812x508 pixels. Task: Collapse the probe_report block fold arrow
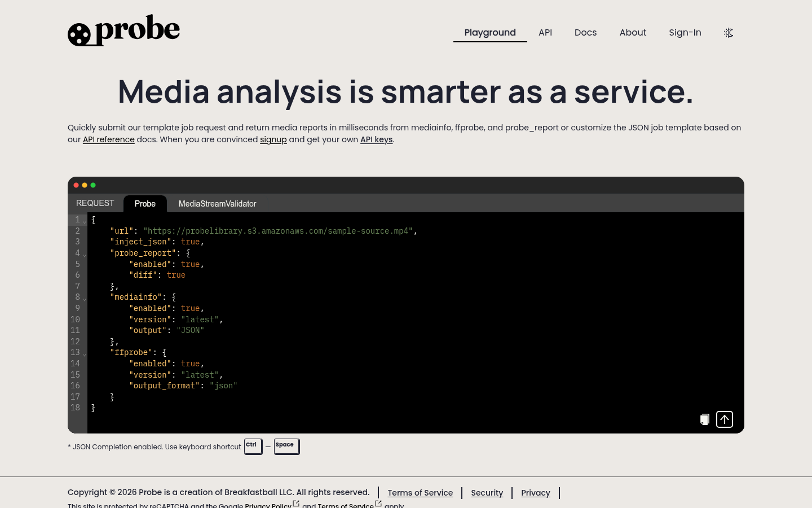tap(85, 255)
